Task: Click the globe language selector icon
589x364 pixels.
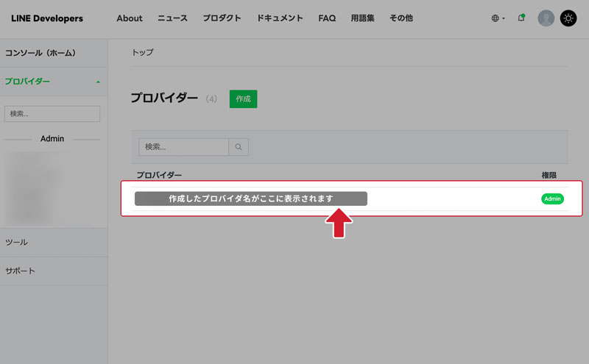Action: coord(496,18)
